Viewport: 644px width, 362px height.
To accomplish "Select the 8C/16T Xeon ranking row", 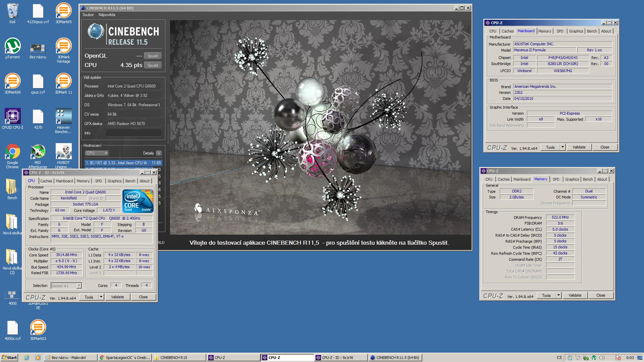I will (123, 163).
